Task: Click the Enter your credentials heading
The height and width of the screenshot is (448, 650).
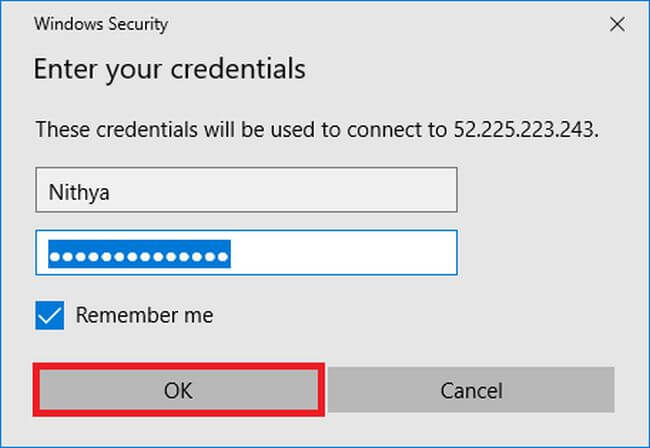Action: (169, 70)
